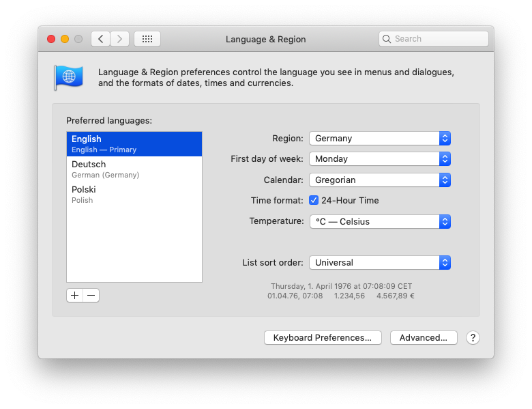Disable the 24-Hour Time checkbox
Image resolution: width=532 pixels, height=409 pixels.
click(314, 200)
